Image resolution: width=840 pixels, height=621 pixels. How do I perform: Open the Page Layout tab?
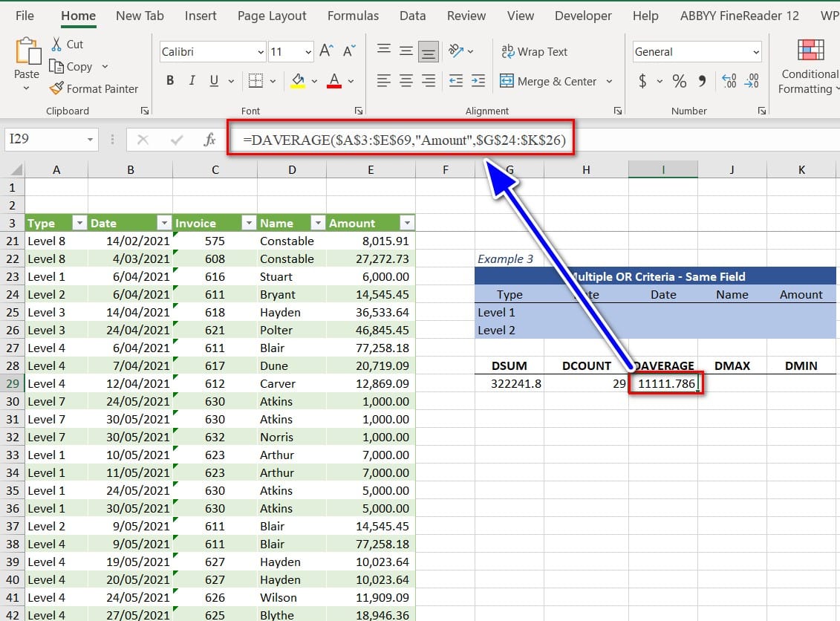[x=272, y=16]
